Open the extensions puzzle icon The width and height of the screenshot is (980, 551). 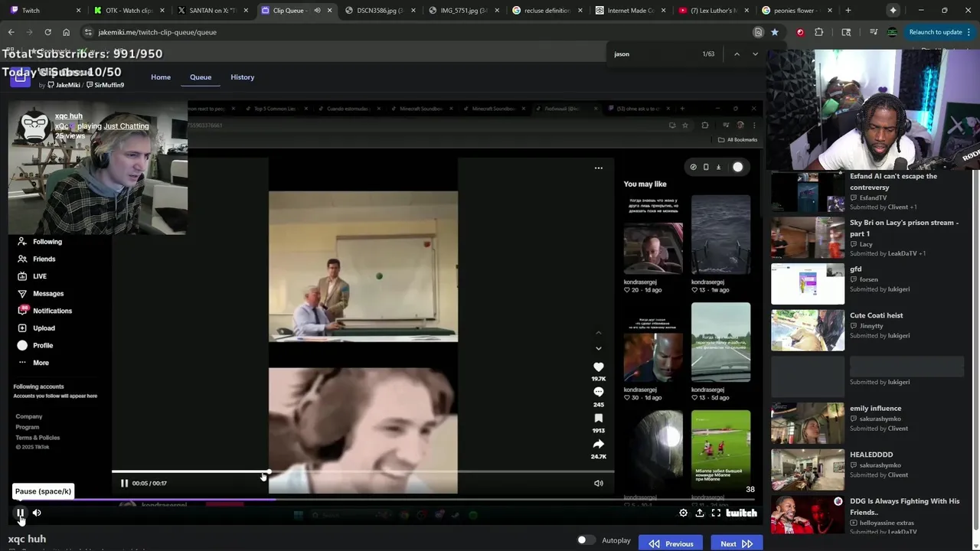(819, 32)
